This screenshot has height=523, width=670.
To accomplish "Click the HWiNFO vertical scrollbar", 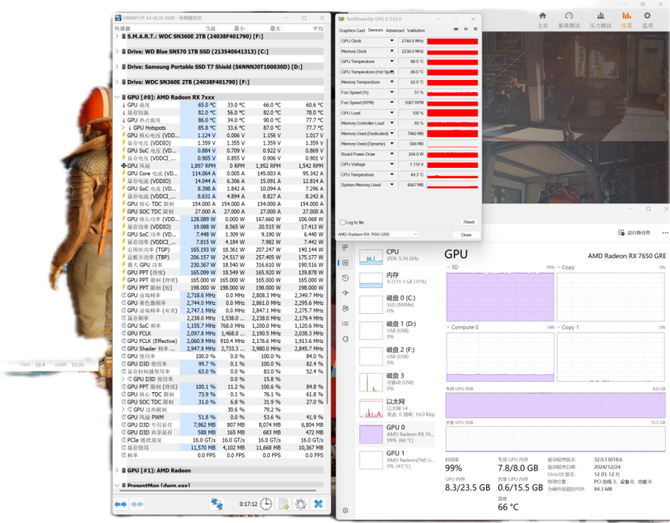I will (x=327, y=272).
